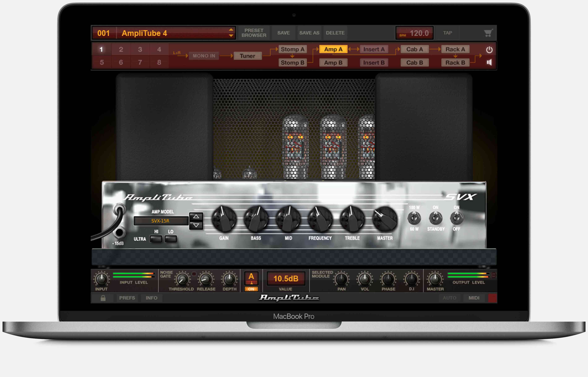Screen dimensions: 588x377
Task: Click the power bypass icon
Action: point(489,50)
